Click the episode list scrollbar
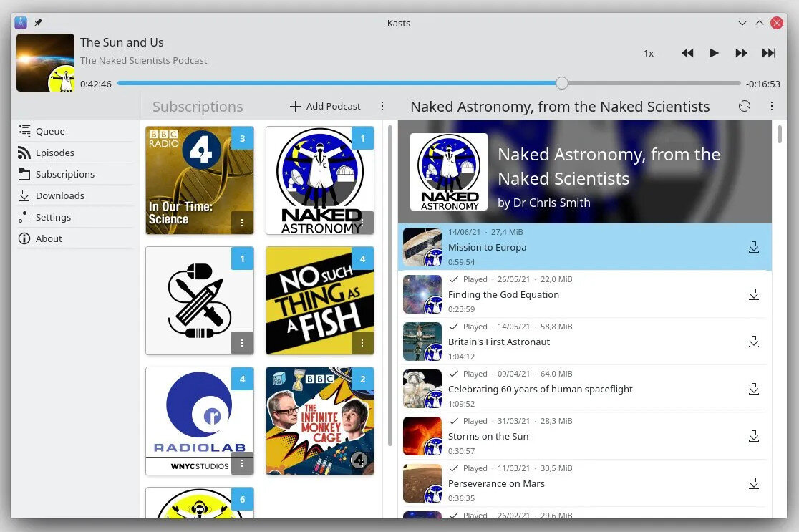 (780, 133)
